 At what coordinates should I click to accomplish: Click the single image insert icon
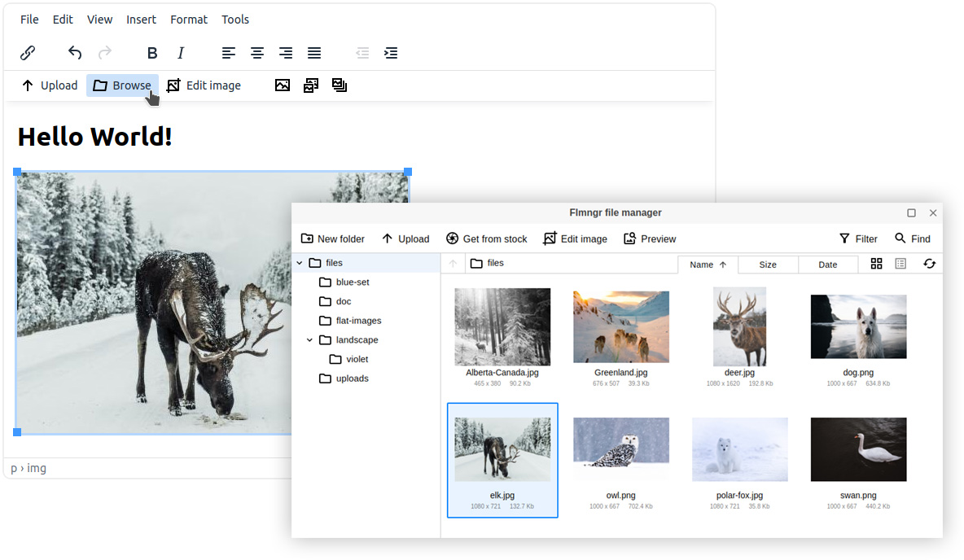(x=283, y=85)
